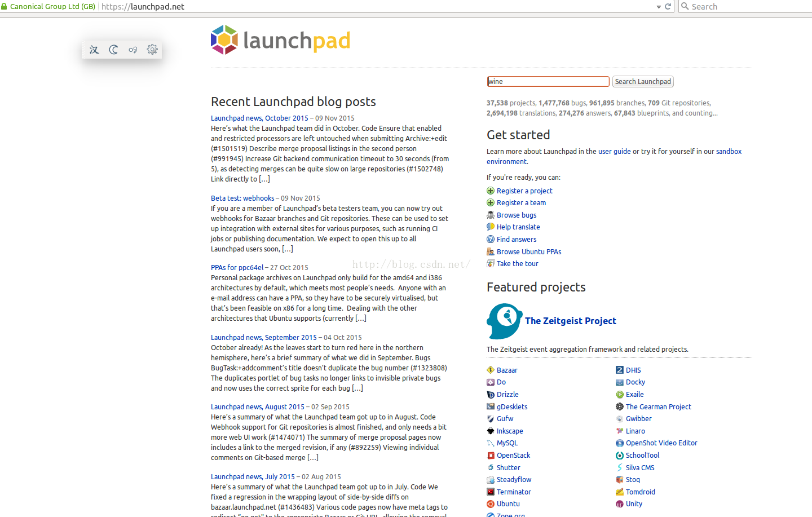Click the Browse Ubuntu PPAs link
The image size is (812, 517).
coord(529,251)
